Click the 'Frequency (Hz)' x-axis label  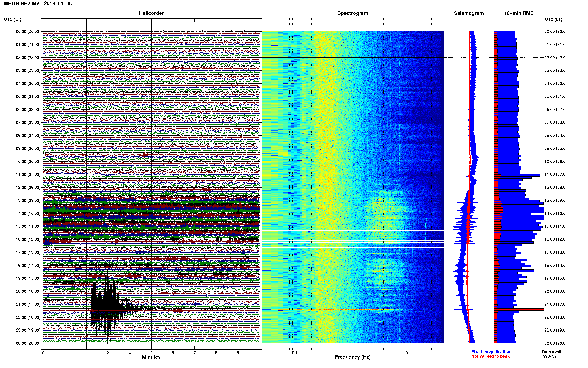[x=353, y=357]
